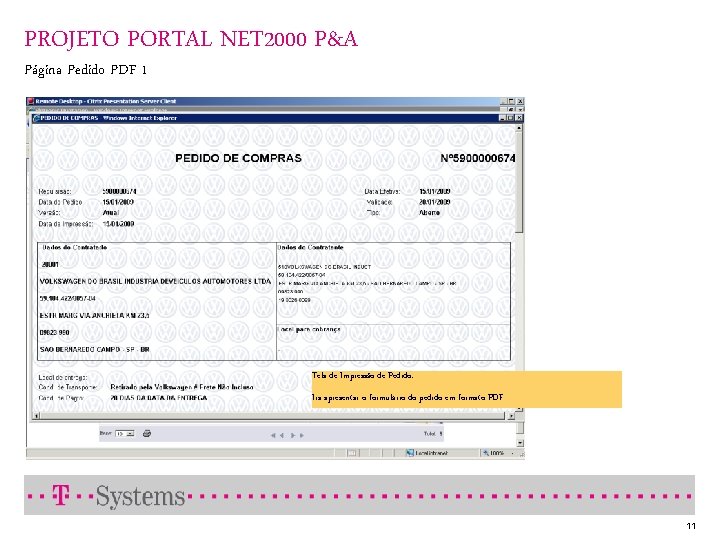The width and height of the screenshot is (720, 540).
Task: Click the Dados do Contratante header
Action: [311, 247]
